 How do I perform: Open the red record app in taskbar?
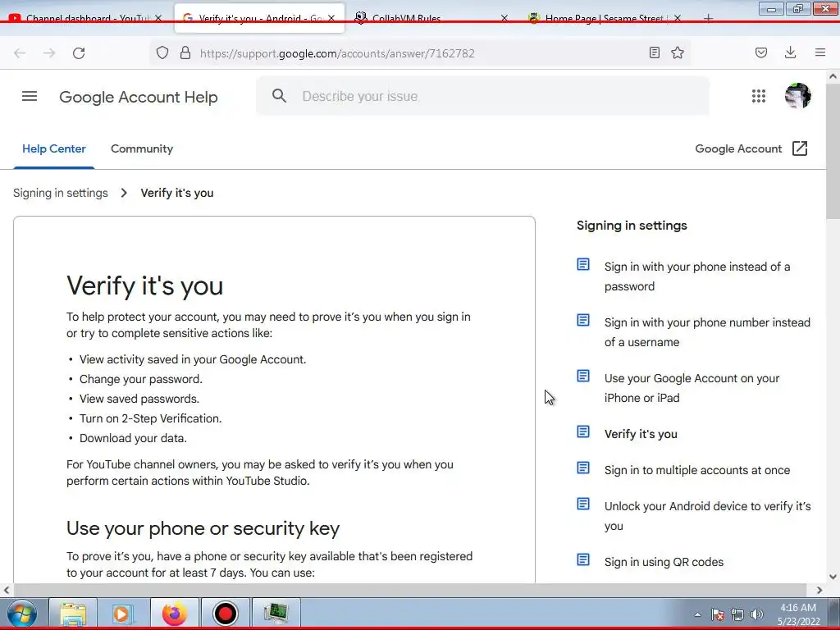pos(226,614)
